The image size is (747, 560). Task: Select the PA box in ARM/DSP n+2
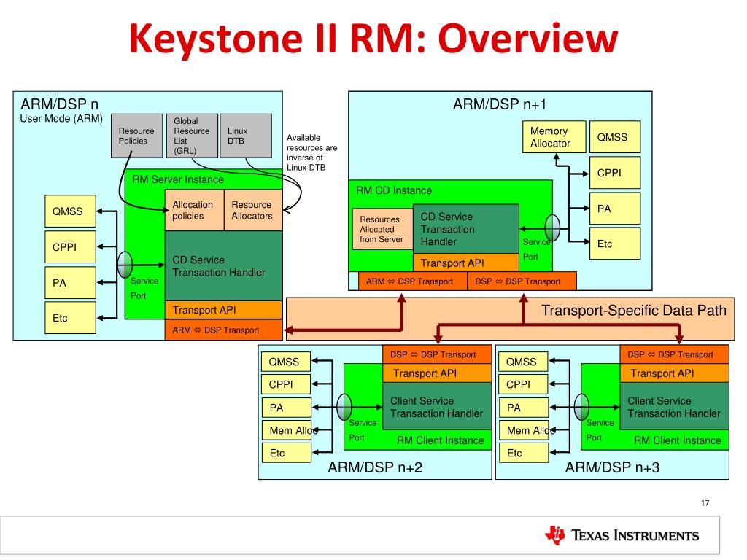(x=286, y=408)
